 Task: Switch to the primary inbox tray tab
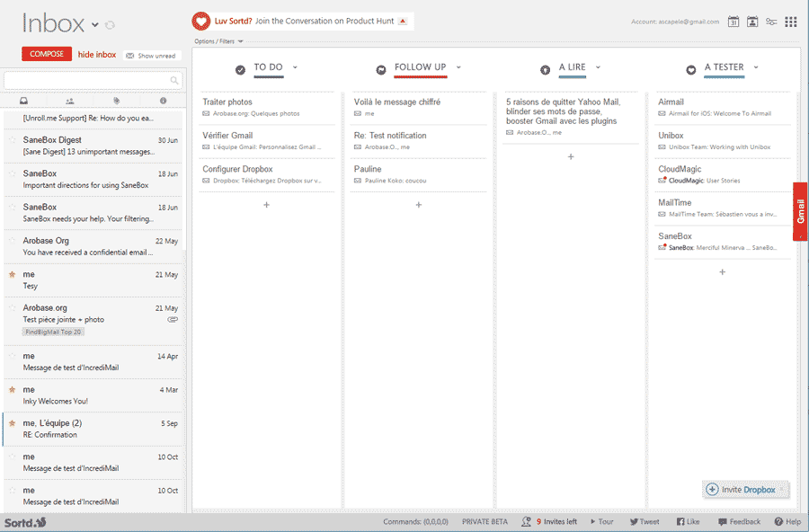point(23,101)
